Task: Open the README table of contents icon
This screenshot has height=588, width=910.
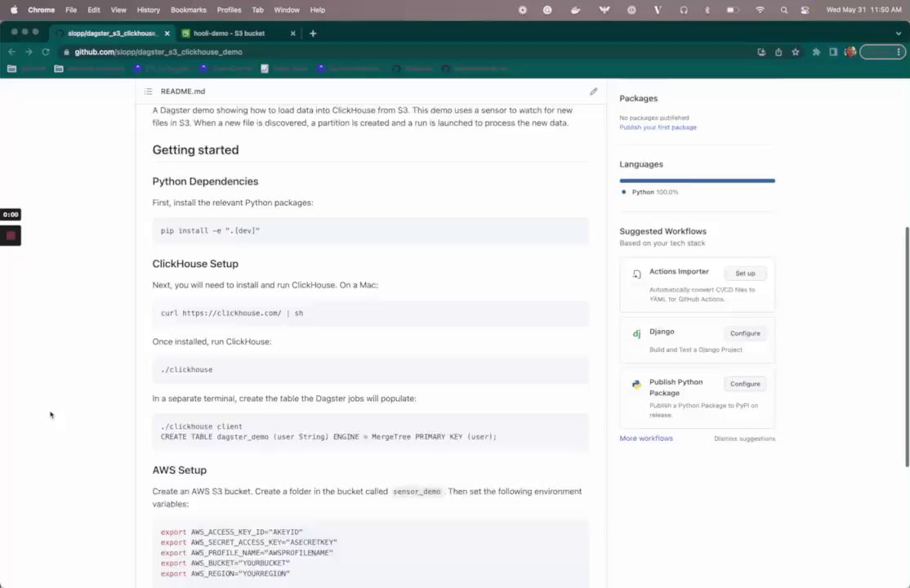Action: pyautogui.click(x=148, y=91)
